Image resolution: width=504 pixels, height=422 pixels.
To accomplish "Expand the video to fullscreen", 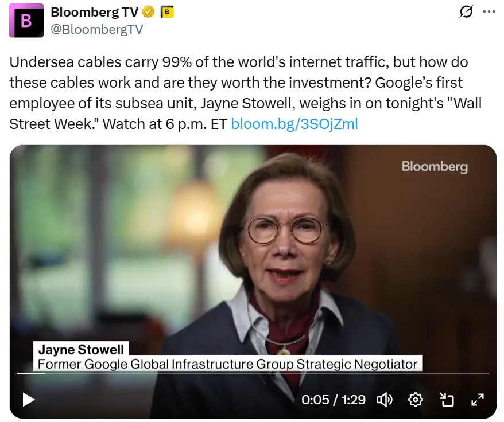I will tap(477, 399).
